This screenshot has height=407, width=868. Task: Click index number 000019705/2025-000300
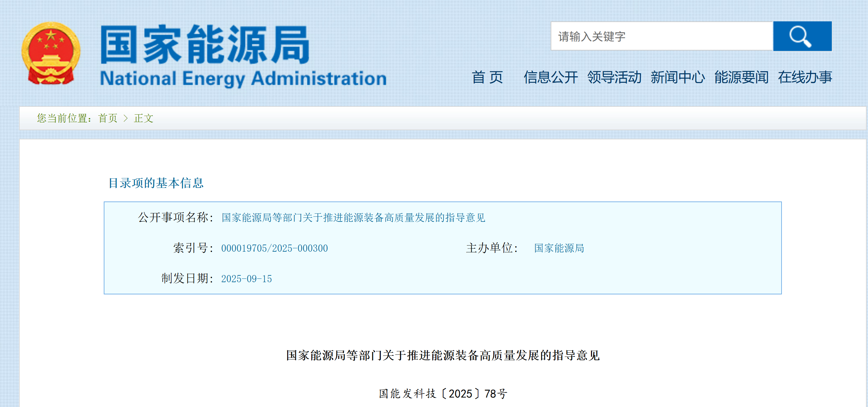click(x=274, y=248)
